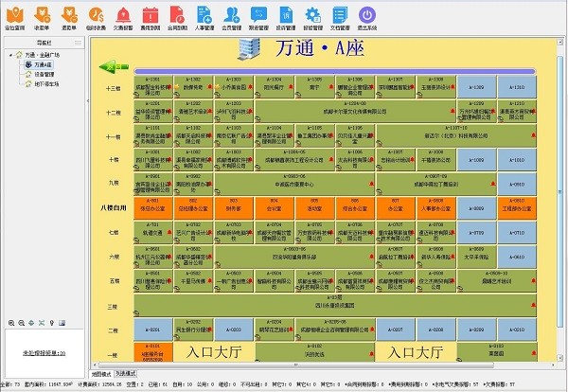Click the fit-to-window arrows icon
The height and width of the screenshot is (392, 568).
click(42, 323)
